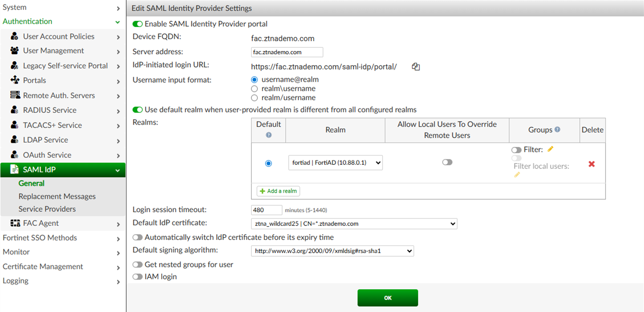The height and width of the screenshot is (312, 644).
Task: Open the Default signing algorithm dropdown
Action: pyautogui.click(x=332, y=251)
